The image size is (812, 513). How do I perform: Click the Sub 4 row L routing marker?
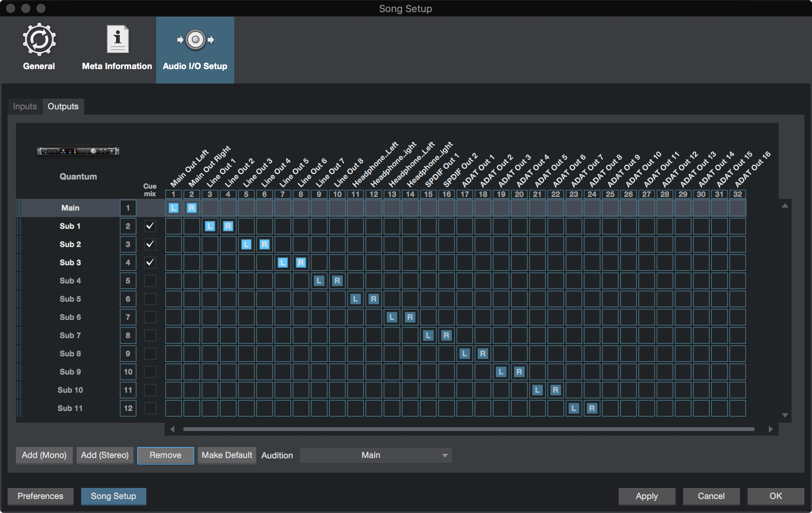pyautogui.click(x=319, y=281)
